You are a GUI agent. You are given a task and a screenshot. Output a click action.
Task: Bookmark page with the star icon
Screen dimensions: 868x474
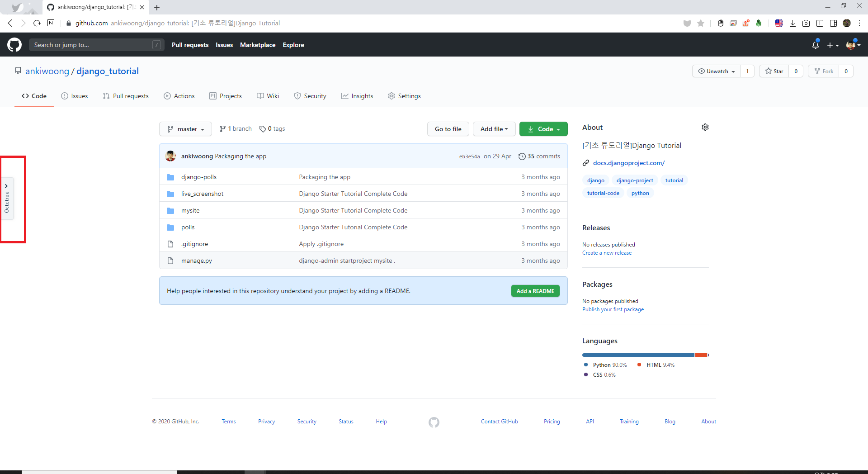tap(701, 23)
